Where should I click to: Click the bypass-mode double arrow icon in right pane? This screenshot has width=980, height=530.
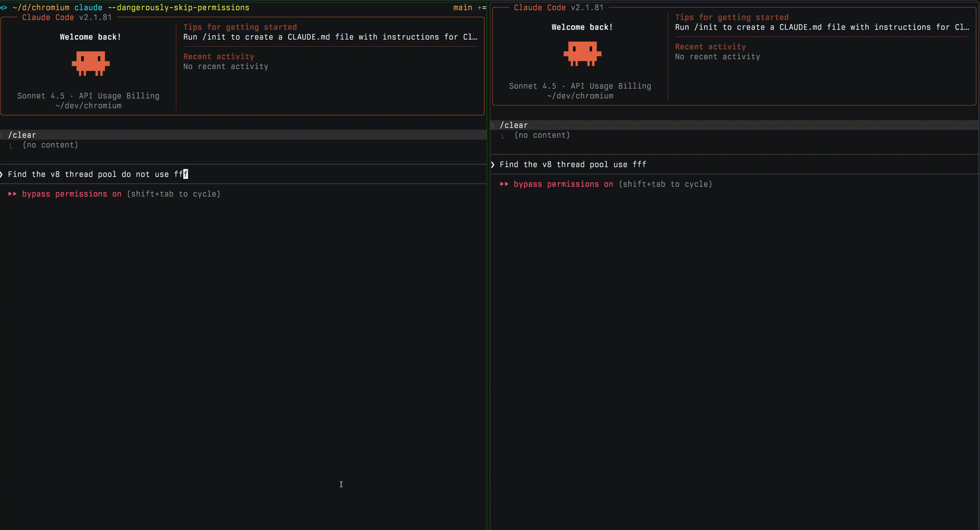click(504, 184)
